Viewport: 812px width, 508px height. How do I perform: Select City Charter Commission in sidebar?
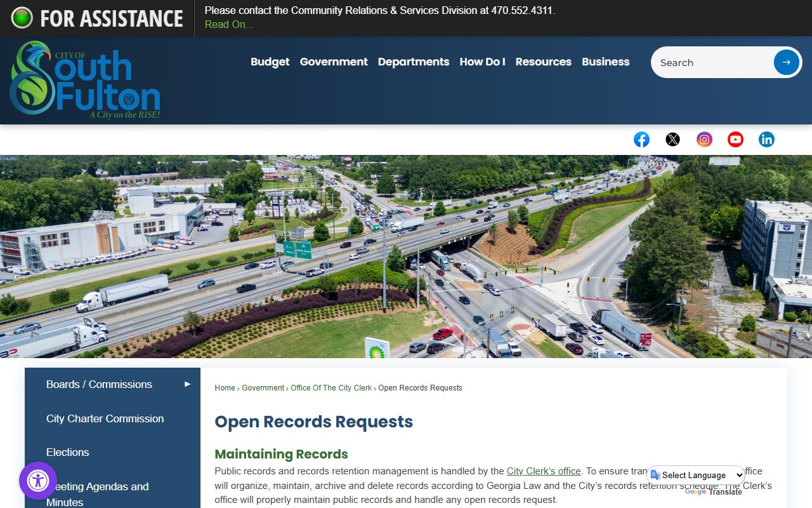(105, 418)
